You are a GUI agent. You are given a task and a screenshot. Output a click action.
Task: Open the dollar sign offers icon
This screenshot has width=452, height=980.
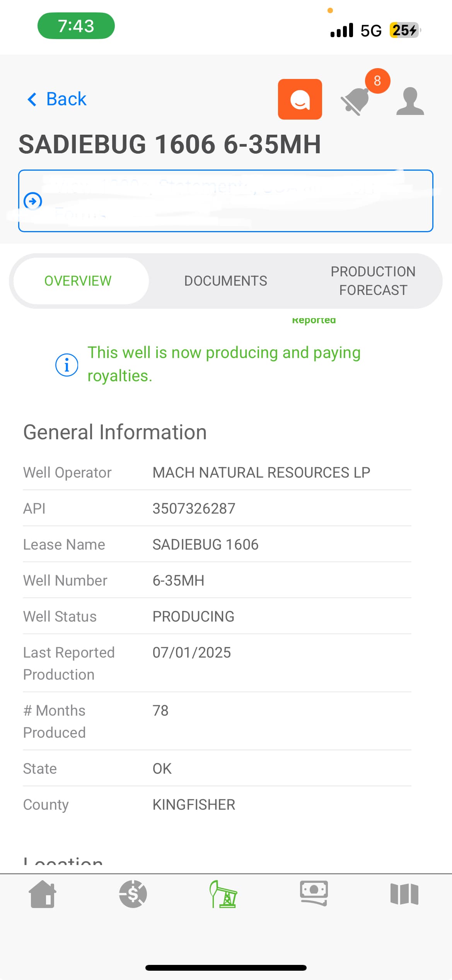coord(133,894)
